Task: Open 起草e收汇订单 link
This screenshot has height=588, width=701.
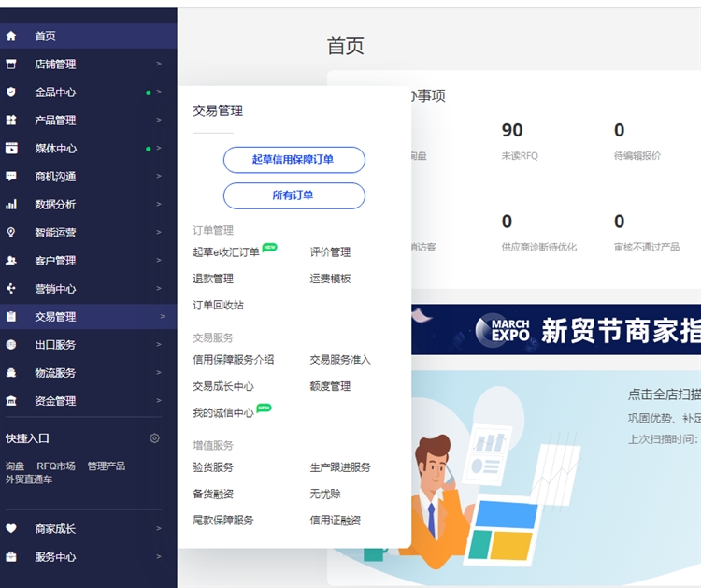Action: (x=226, y=252)
